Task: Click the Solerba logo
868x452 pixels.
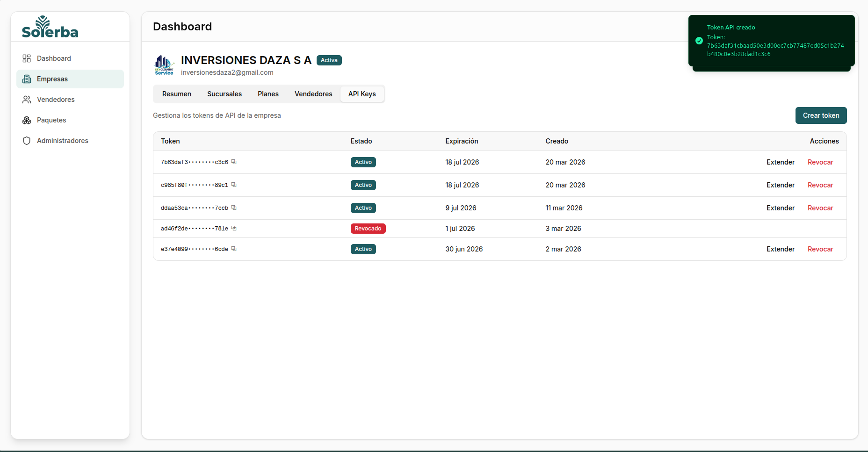Action: (50, 27)
